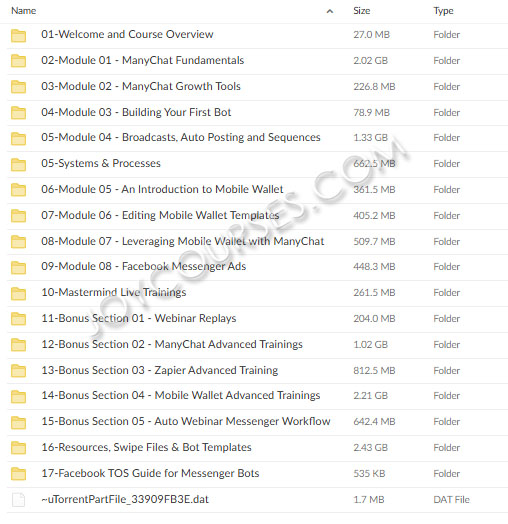Click the '78.9 MB' size cell
This screenshot has height=524, width=508.
pyautogui.click(x=372, y=113)
